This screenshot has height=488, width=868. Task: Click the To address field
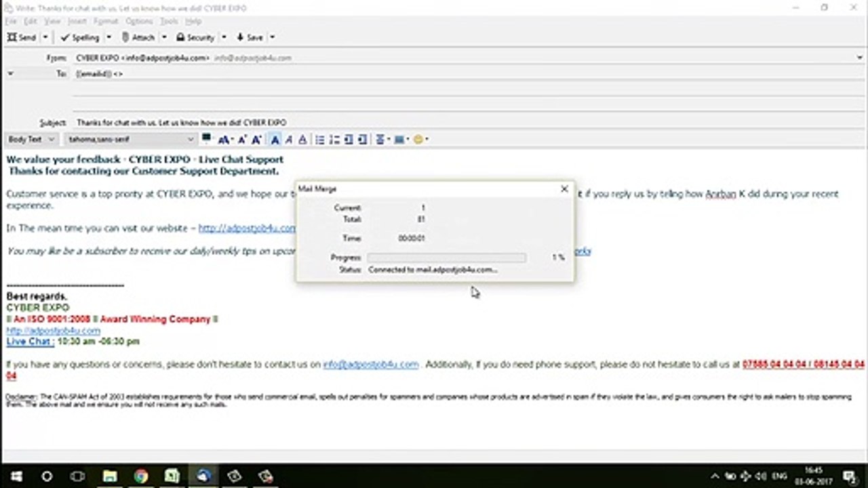[x=468, y=73]
